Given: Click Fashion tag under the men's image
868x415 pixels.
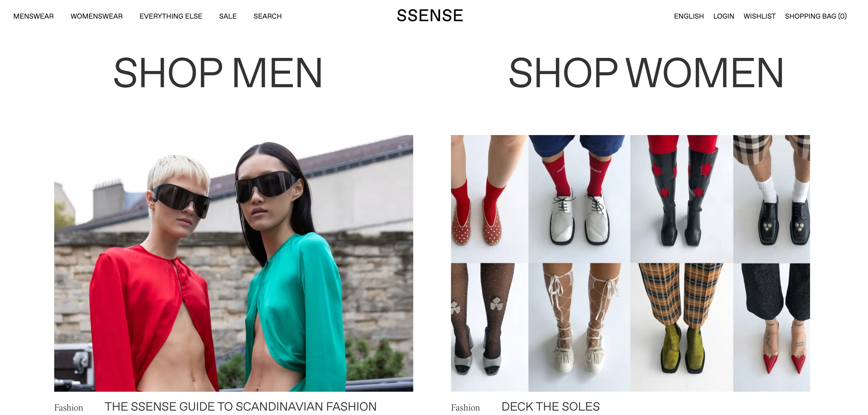Looking at the screenshot, I should pyautogui.click(x=69, y=407).
